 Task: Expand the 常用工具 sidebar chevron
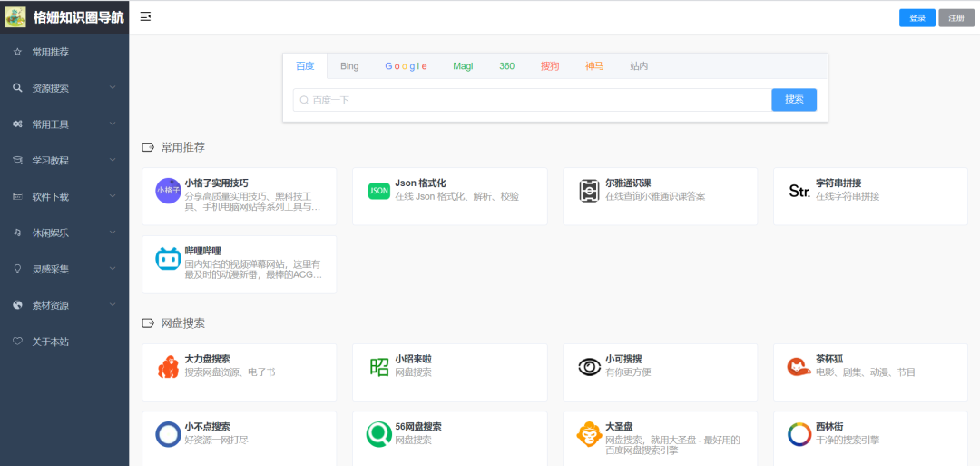113,124
